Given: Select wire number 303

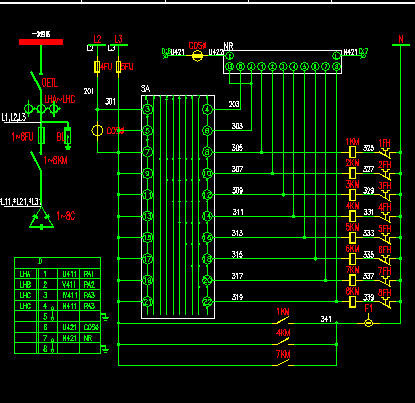Looking at the screenshot, I should [x=237, y=126].
